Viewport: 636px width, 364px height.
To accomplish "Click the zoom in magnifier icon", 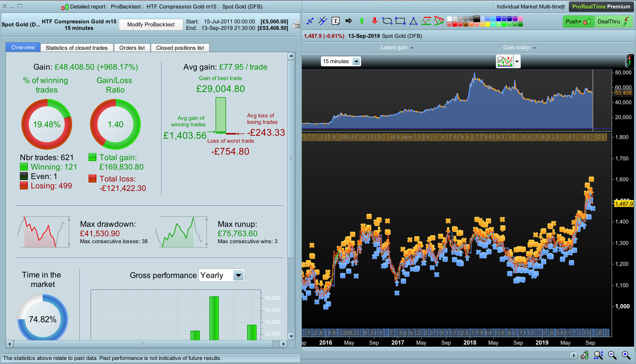I will (x=626, y=355).
